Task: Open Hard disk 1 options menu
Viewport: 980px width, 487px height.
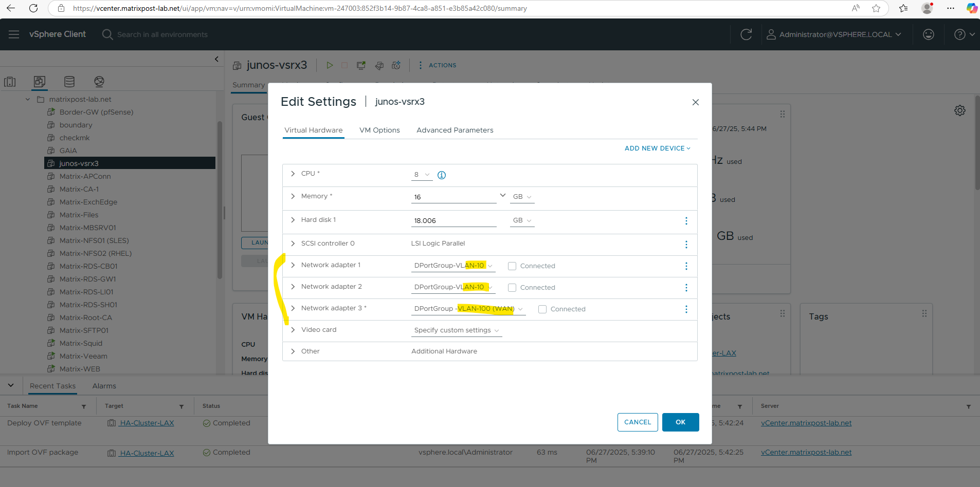Action: (686, 221)
